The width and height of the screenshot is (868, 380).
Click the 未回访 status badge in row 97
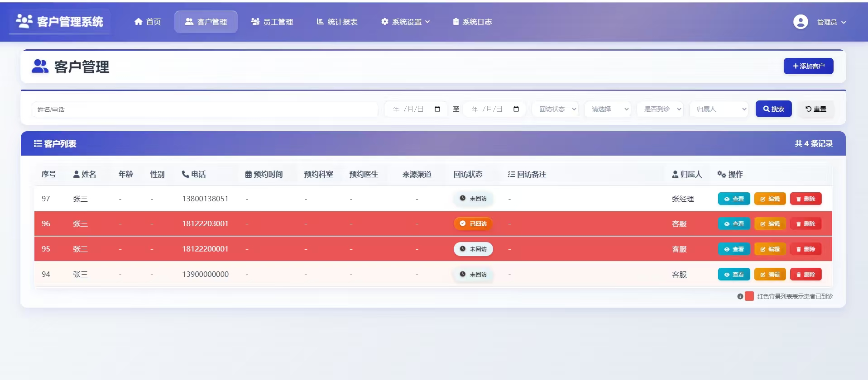tap(473, 199)
